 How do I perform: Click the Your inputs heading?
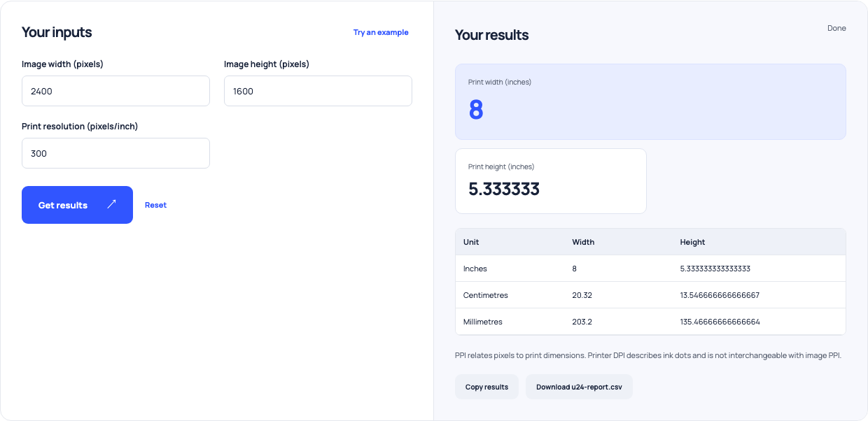57,32
